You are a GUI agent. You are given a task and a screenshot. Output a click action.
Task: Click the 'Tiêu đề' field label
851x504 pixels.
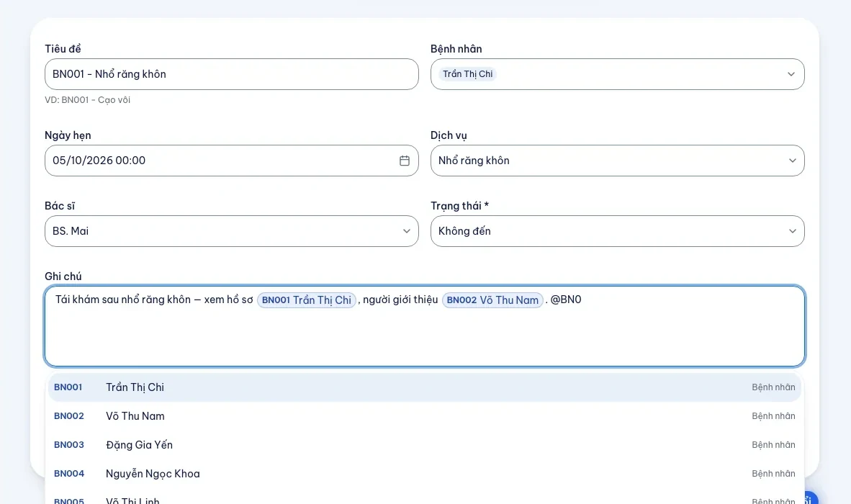63,49
